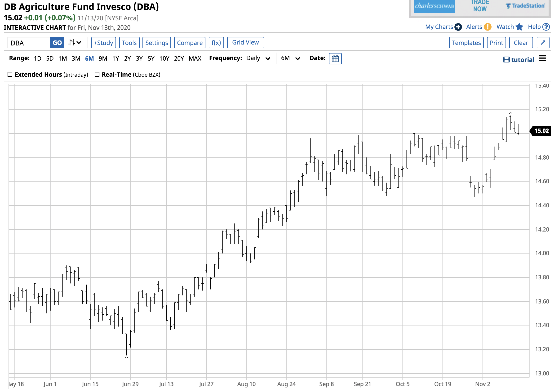Click the Compare button
559x392 pixels.
click(190, 43)
